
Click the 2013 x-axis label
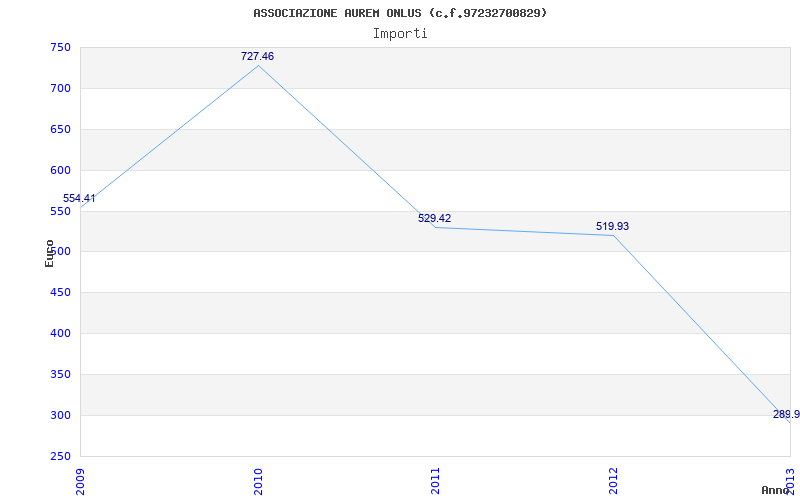tap(790, 481)
